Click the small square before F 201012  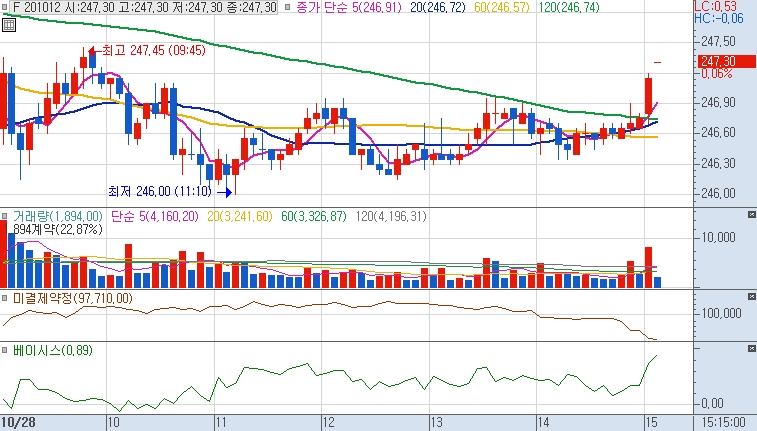6,7
